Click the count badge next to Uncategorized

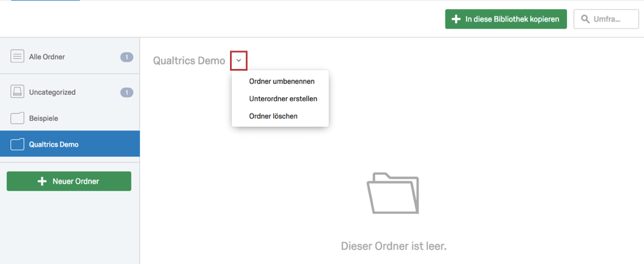126,92
